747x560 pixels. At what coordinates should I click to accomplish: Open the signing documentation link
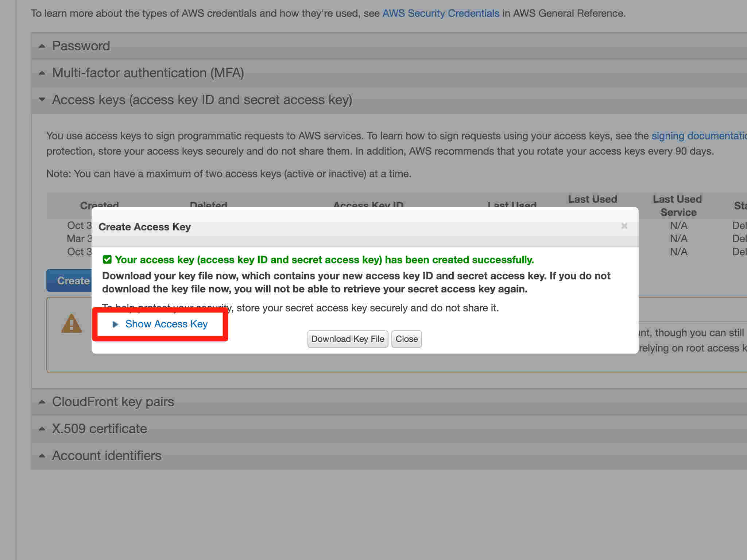(699, 136)
